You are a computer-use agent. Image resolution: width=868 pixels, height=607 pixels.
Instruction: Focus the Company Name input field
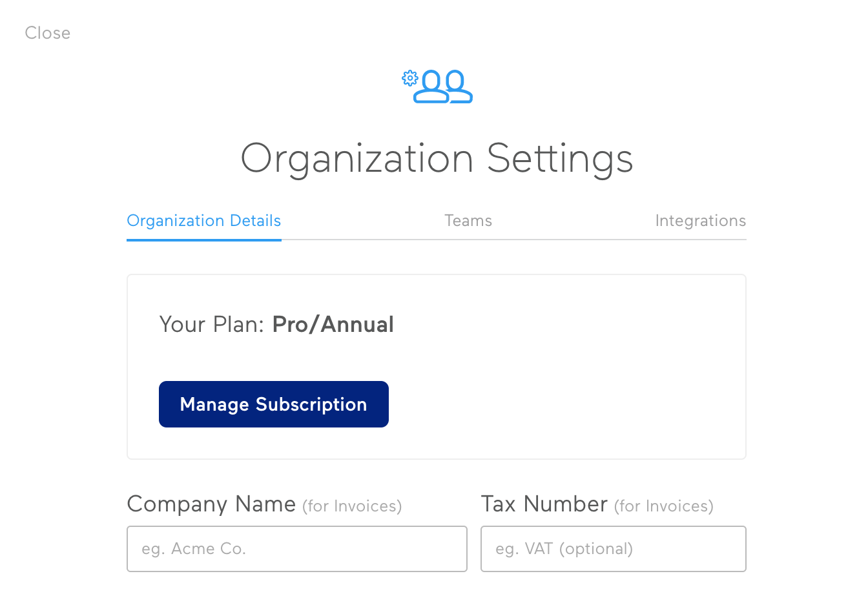click(x=297, y=549)
